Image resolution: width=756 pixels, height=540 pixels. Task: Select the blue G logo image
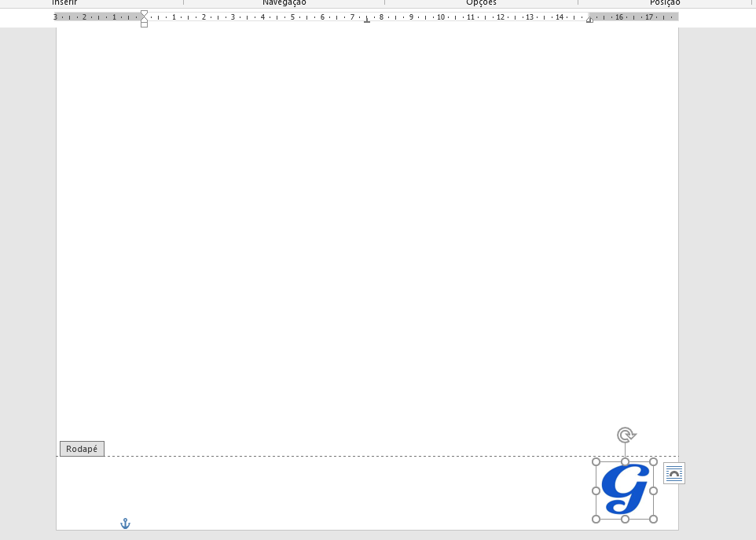[x=625, y=490]
